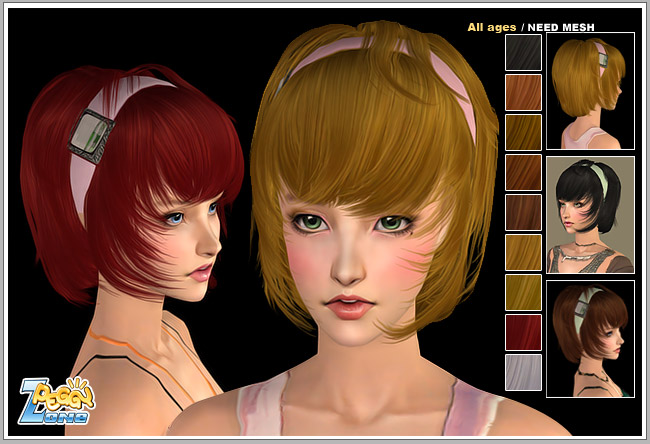The image size is (650, 444).
Task: Choose the copper orange hair swatch
Action: point(523,92)
